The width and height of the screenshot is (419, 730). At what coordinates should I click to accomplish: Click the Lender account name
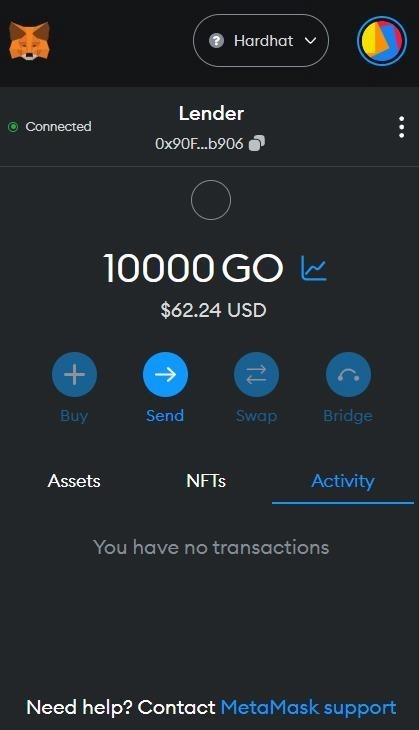click(211, 114)
